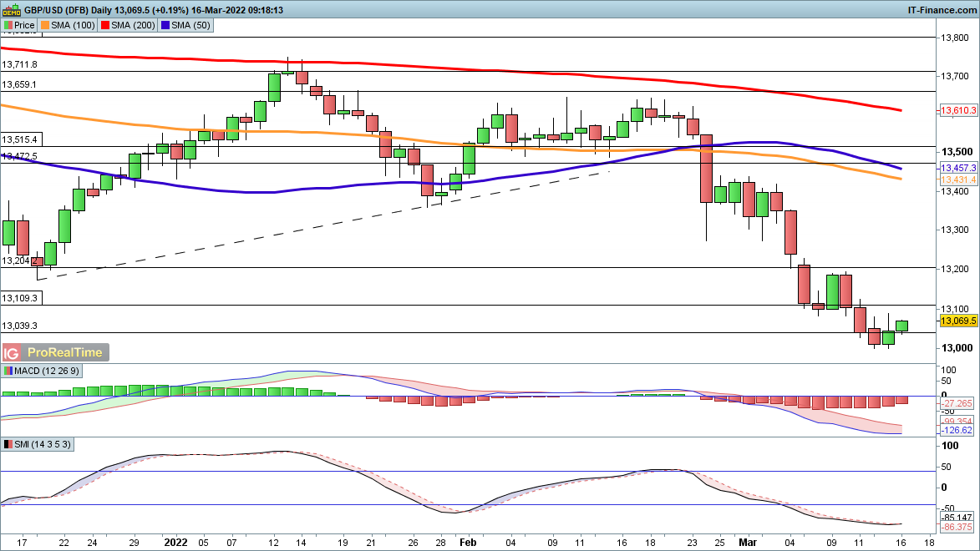Select the 13,472.5 horizontal level label

click(19, 156)
